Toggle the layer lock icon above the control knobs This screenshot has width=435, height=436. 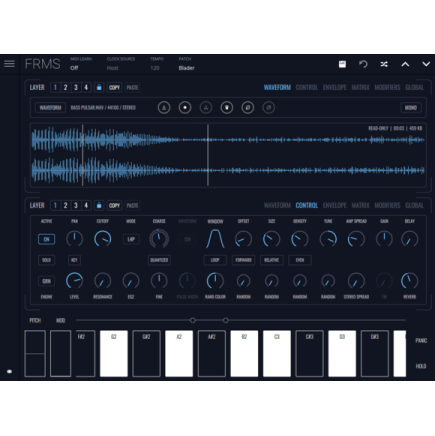pyautogui.click(x=99, y=205)
